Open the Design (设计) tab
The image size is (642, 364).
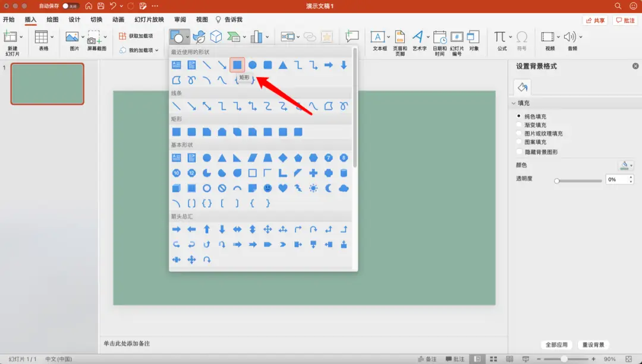pos(74,19)
